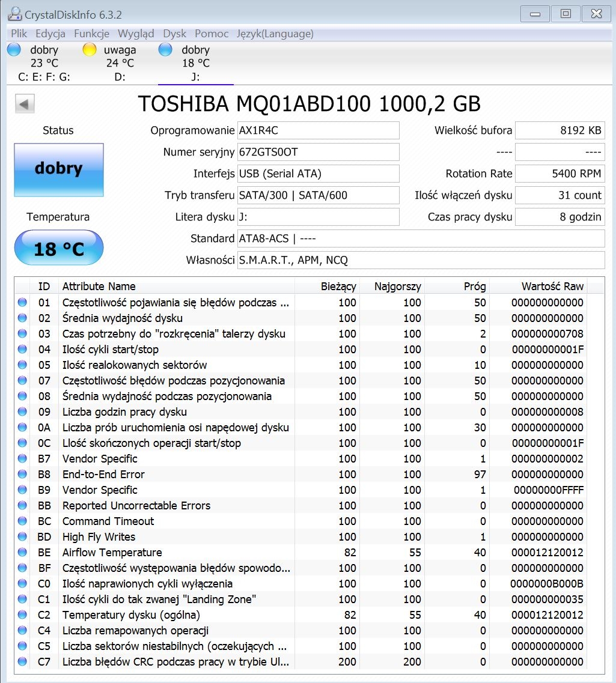Click the blue status orb for 23 °C disk

[x=14, y=49]
